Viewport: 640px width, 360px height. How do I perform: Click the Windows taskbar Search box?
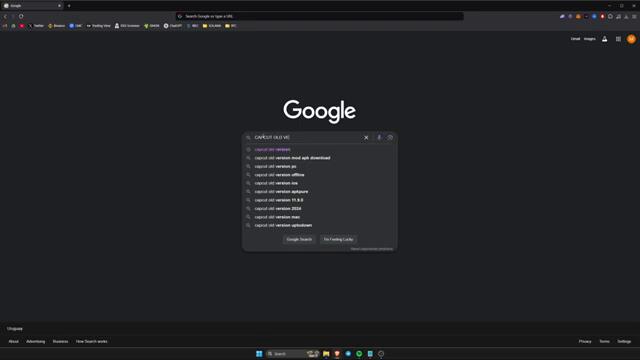[x=293, y=353]
